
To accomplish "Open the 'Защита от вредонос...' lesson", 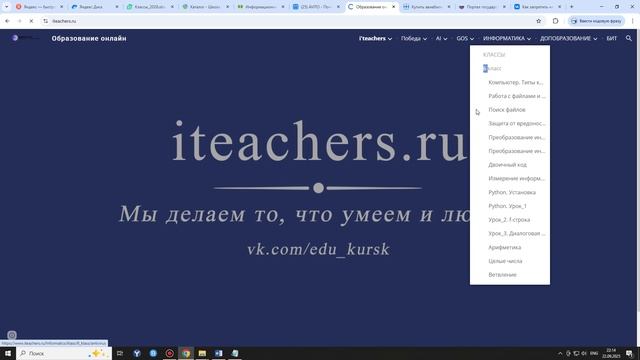I will 517,124.
